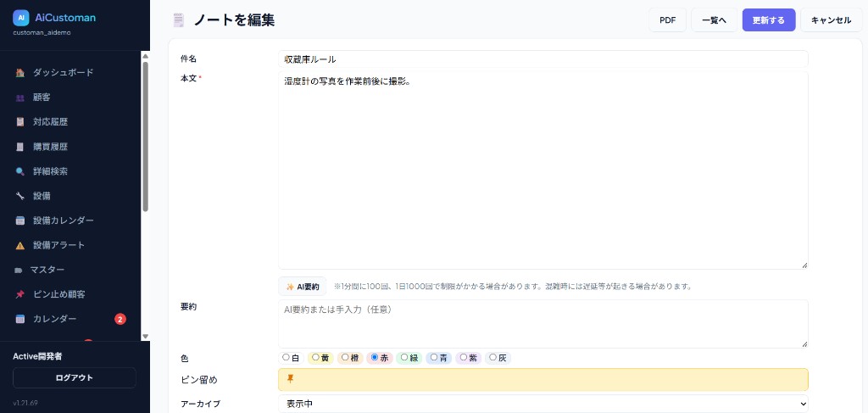Click the ピン止め顧客 pushpin icon
The height and width of the screenshot is (413, 868).
[20, 294]
